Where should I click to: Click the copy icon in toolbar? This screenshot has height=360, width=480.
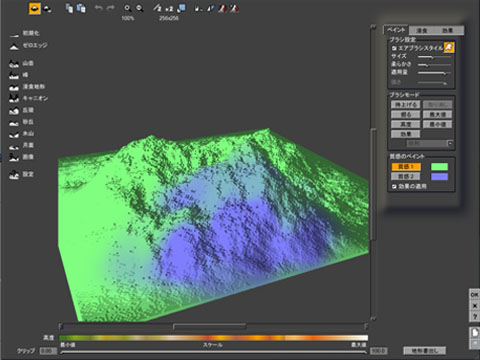(x=69, y=8)
